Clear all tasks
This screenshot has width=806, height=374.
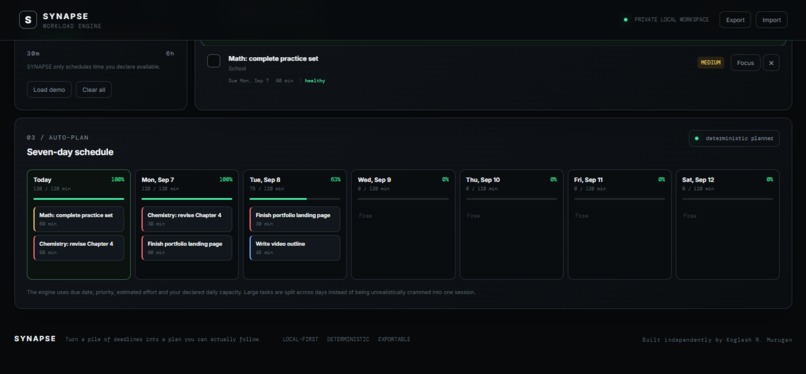(x=94, y=89)
